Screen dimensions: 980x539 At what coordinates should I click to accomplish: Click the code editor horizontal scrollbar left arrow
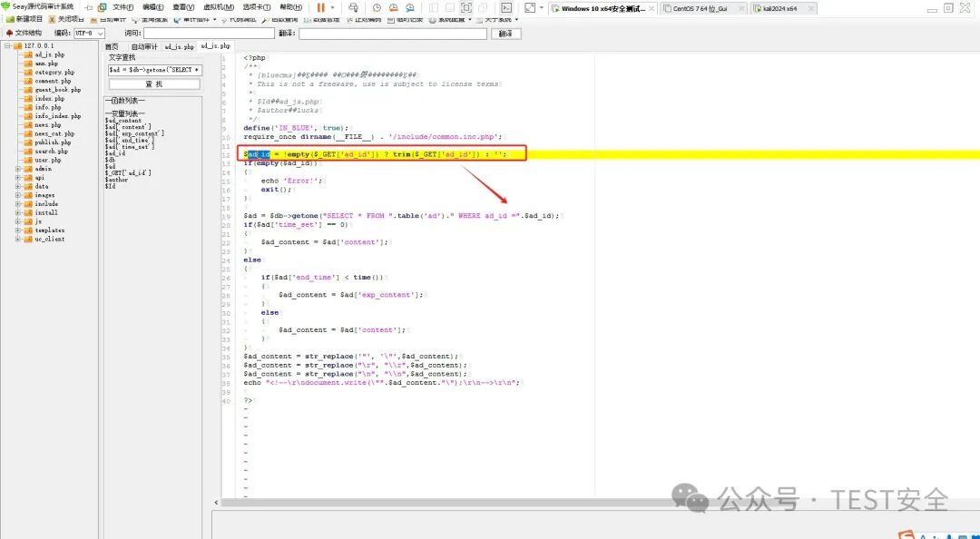click(x=216, y=502)
